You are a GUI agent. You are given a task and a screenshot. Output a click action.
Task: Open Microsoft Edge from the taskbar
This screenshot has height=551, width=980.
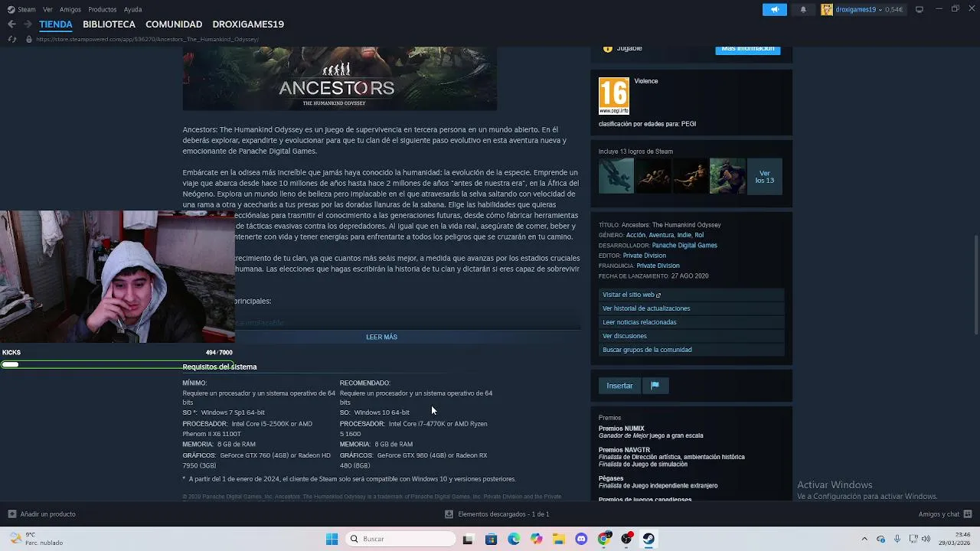click(514, 539)
